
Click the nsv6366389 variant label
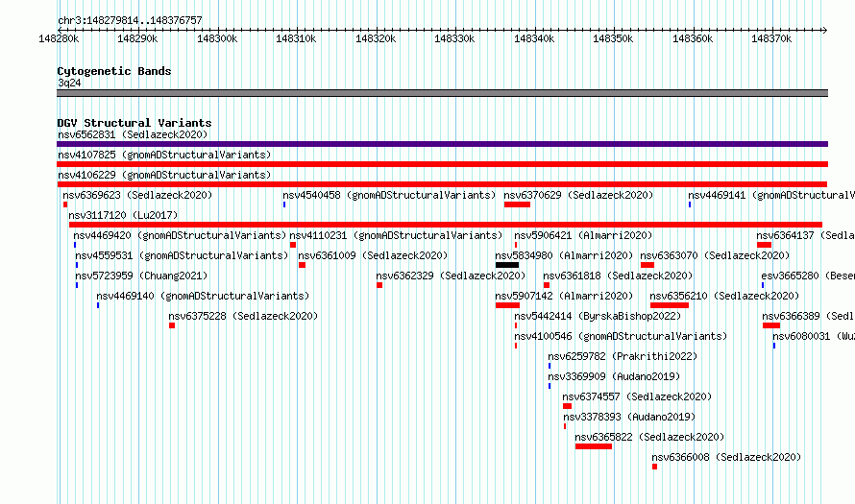808,316
